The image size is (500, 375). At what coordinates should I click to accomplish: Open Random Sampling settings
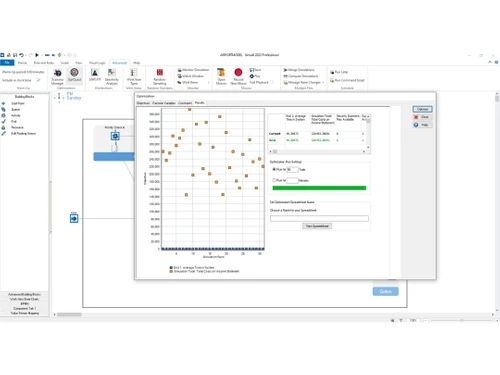160,76
